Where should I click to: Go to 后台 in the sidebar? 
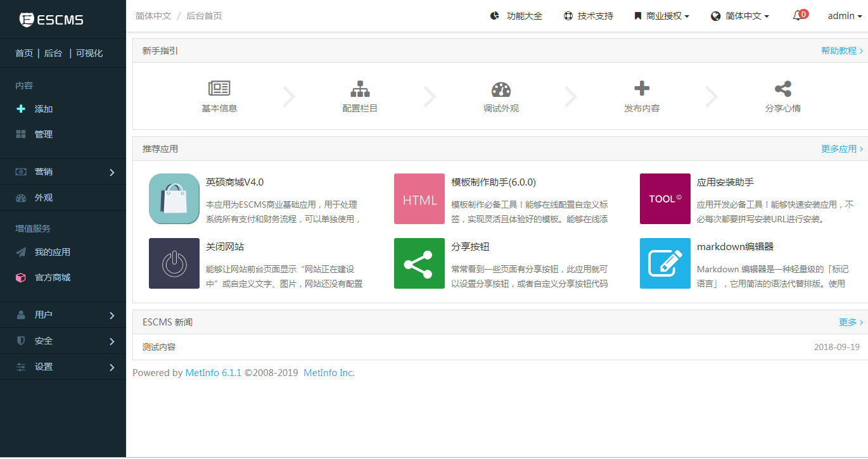53,53
